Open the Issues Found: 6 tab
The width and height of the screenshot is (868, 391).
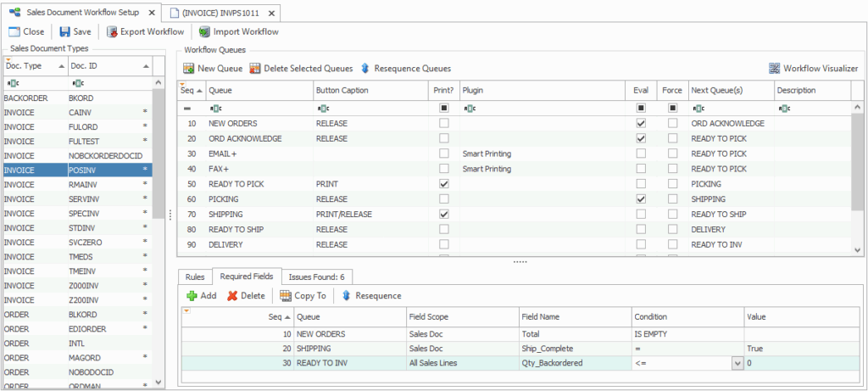(x=316, y=276)
